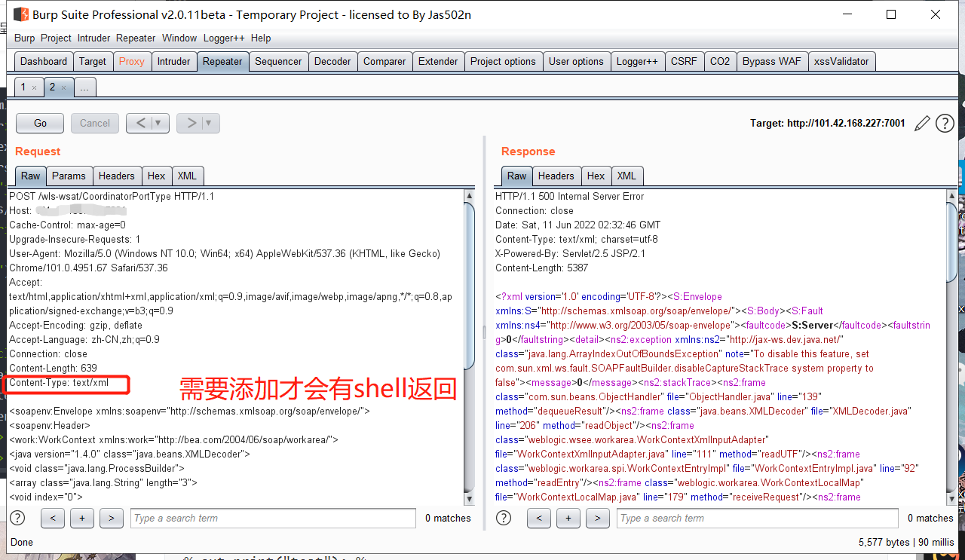The width and height of the screenshot is (965, 560).
Task: Close Repeater tab 2 with its x
Action: click(63, 87)
